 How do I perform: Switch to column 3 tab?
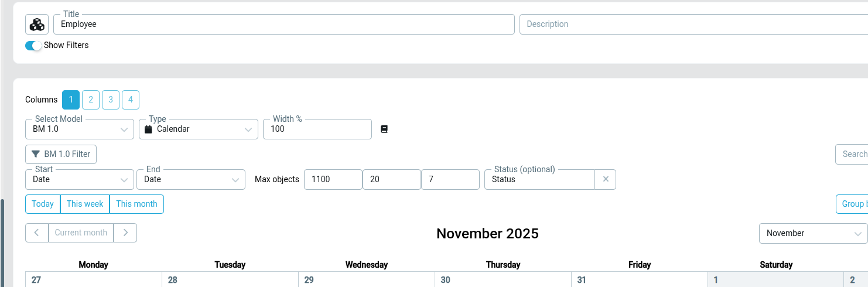tap(111, 100)
